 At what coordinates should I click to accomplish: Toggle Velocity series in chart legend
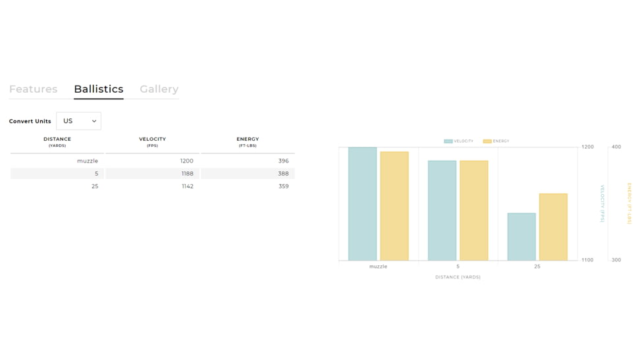(x=459, y=142)
